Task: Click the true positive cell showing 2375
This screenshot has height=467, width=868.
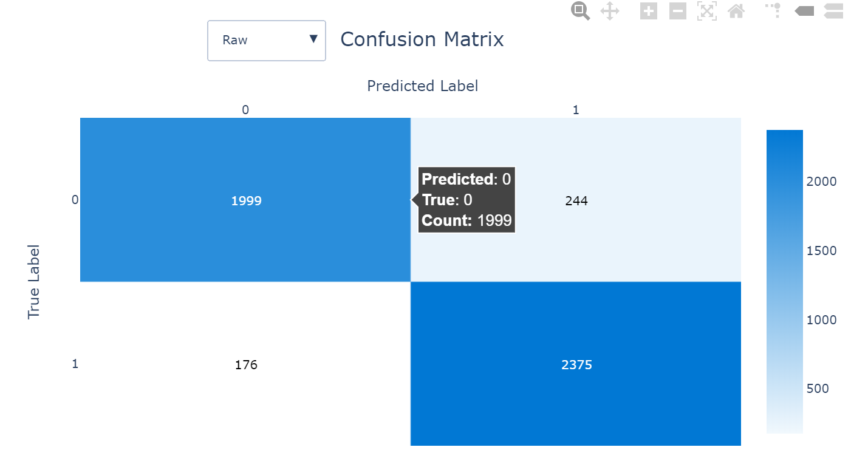Action: [x=576, y=364]
